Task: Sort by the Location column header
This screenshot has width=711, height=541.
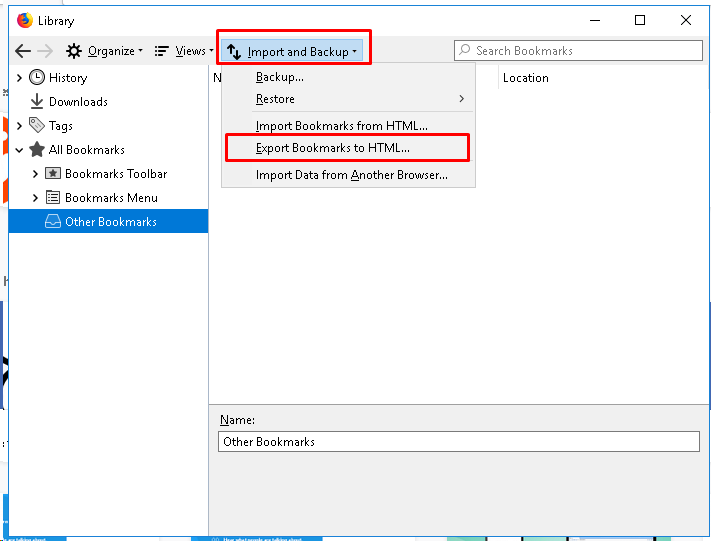Action: pos(526,78)
